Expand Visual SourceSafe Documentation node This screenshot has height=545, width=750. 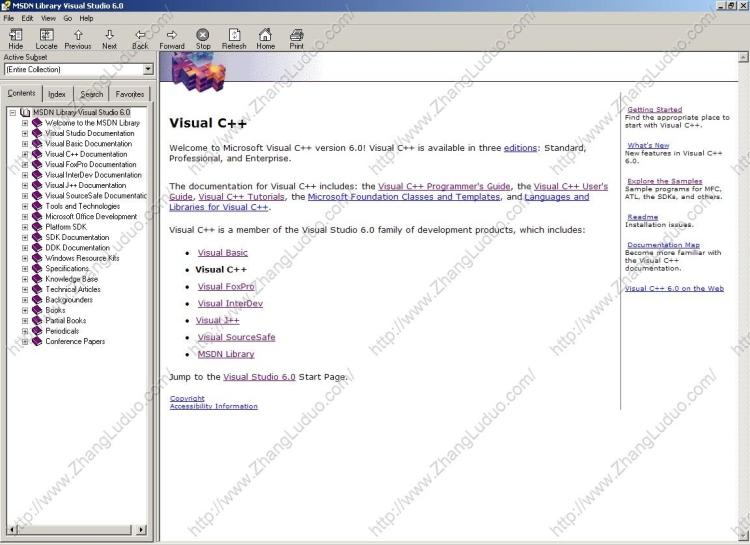click(25, 196)
